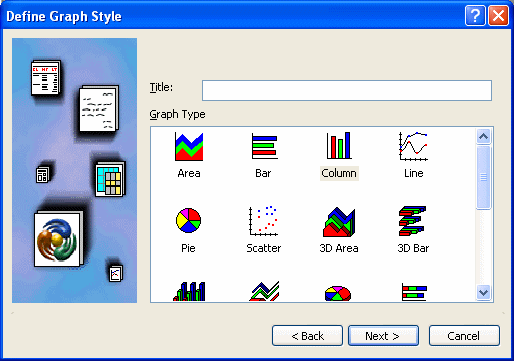The height and width of the screenshot is (361, 514).
Task: Select the Line graph type icon
Action: point(413,146)
